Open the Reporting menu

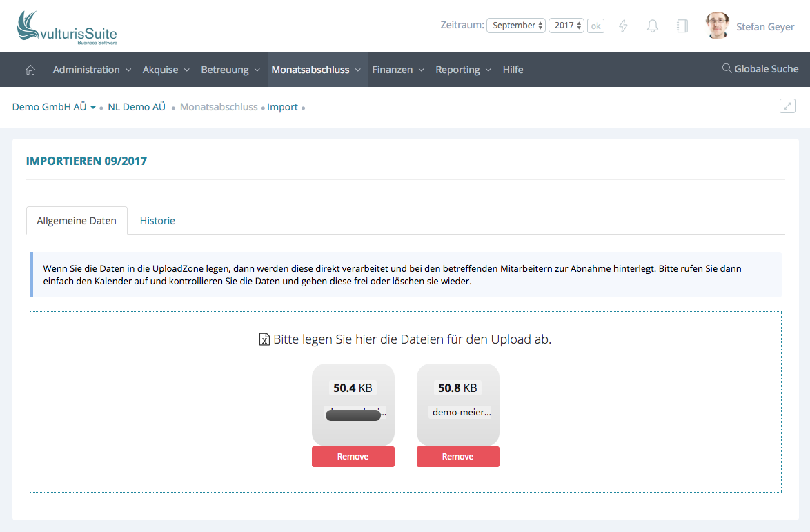[x=463, y=70]
